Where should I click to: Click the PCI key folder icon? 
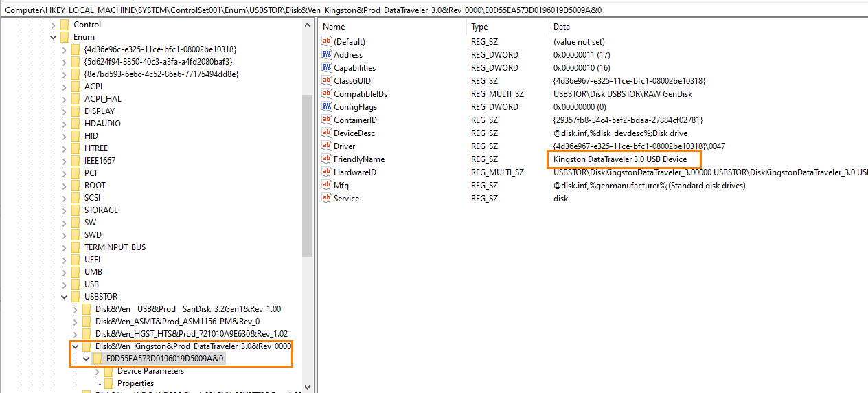(76, 173)
